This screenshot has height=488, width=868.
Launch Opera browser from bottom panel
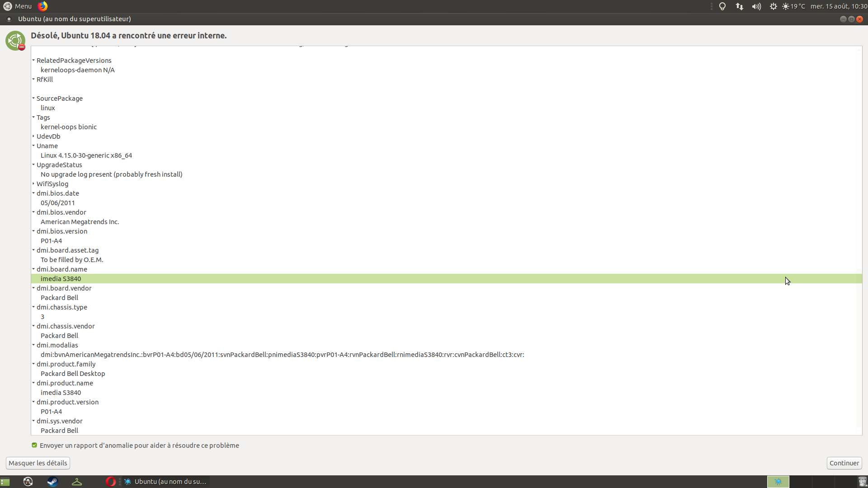click(110, 482)
